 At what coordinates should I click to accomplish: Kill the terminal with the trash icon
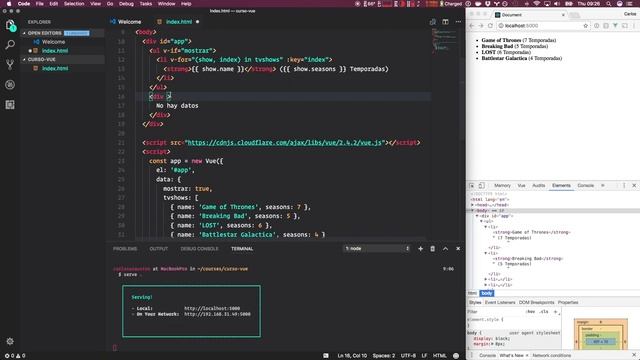pos(433,249)
